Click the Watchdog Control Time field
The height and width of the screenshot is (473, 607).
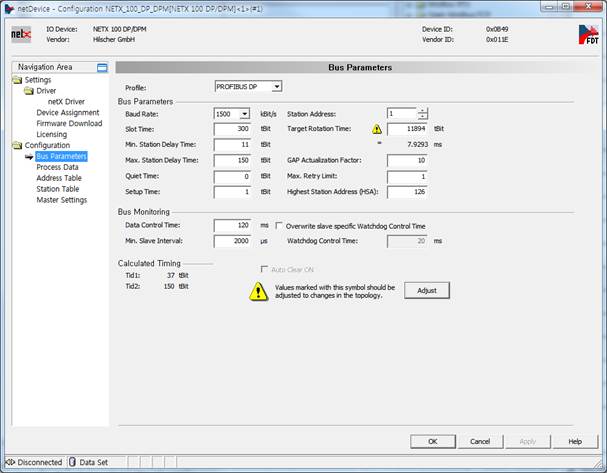point(407,241)
